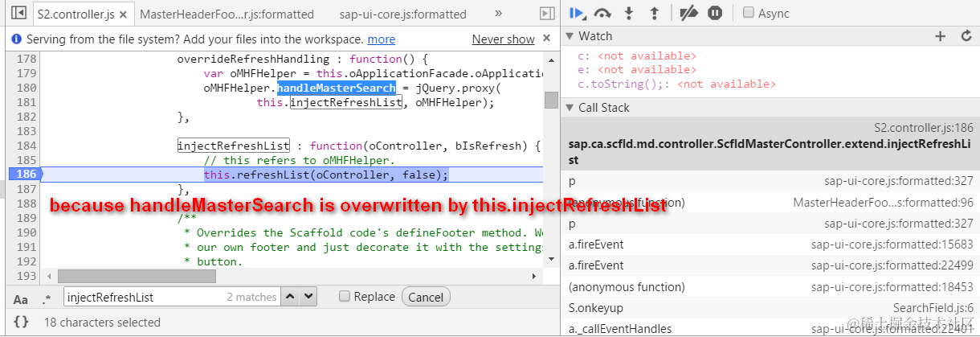
Task: Click the injectRefreshList search field
Action: (173, 297)
